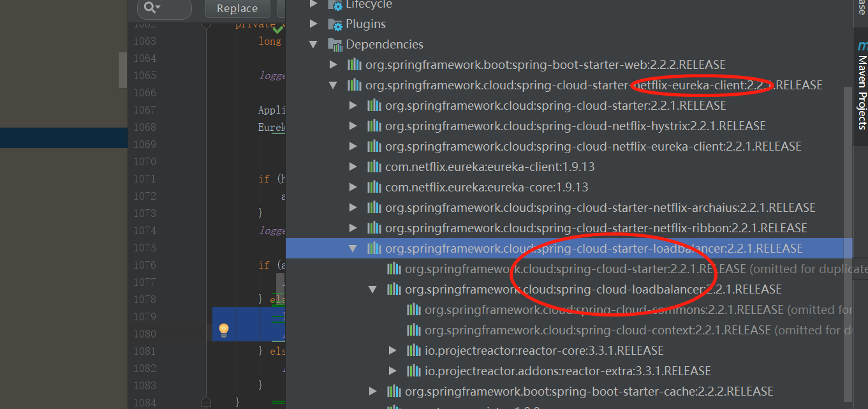Click library icon of spring-boot-starter-cache
Viewport: 868px width, 409px height.
394,391
